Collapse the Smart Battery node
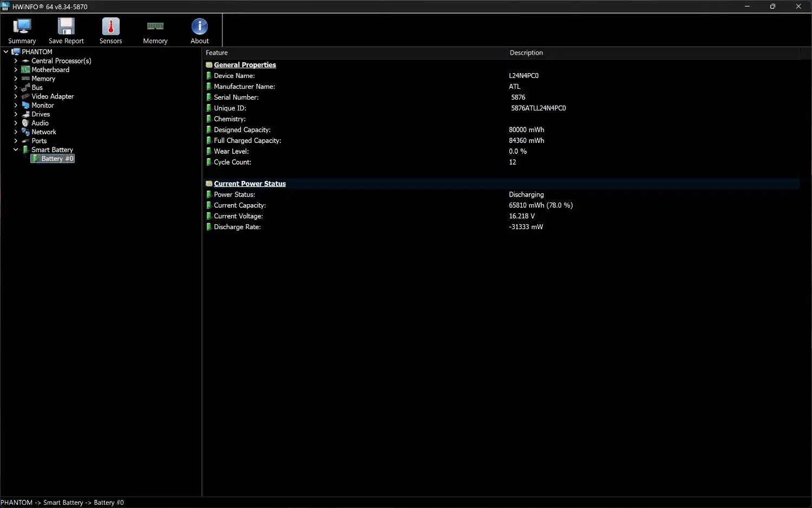Viewport: 812px width, 508px height. [x=16, y=150]
